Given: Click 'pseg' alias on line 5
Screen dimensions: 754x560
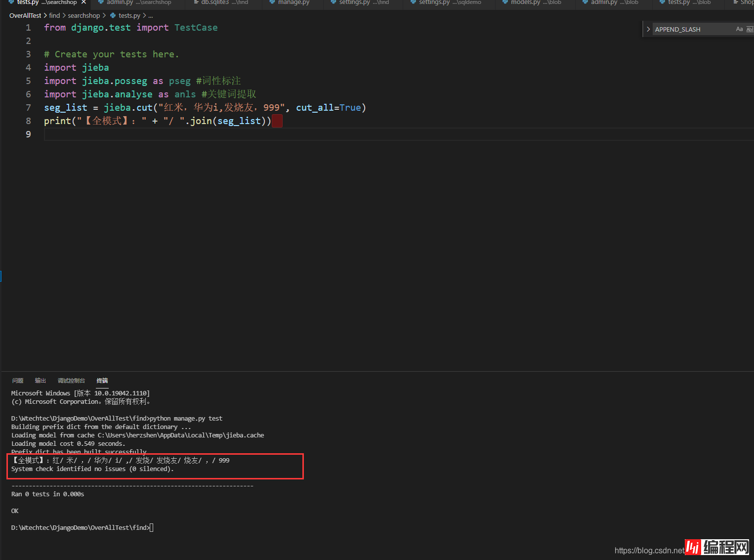Looking at the screenshot, I should click(179, 81).
